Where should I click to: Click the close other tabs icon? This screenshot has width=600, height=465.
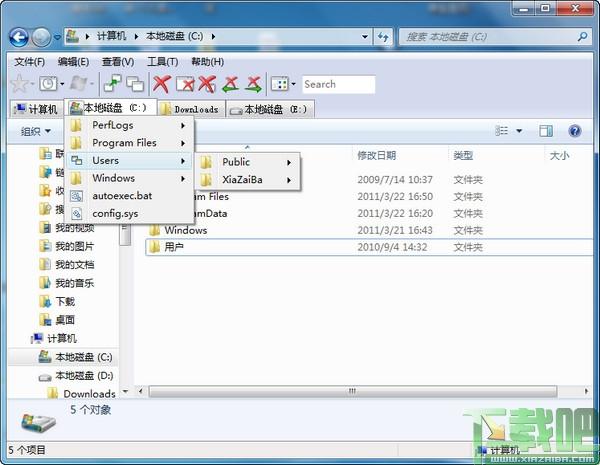pos(185,84)
